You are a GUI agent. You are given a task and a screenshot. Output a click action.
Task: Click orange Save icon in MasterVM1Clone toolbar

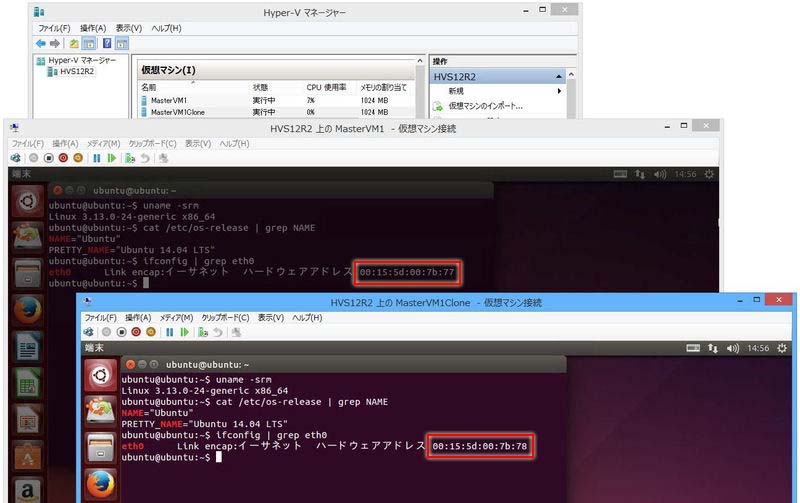pos(151,332)
